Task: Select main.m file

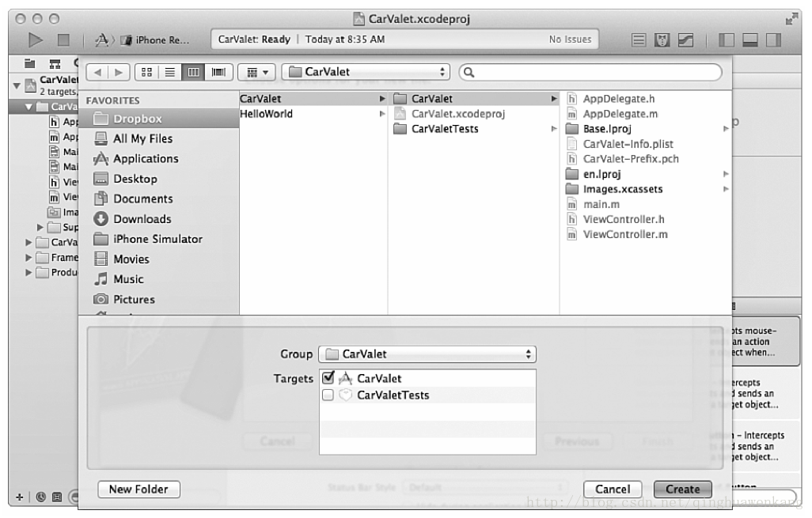Action: click(646, 204)
